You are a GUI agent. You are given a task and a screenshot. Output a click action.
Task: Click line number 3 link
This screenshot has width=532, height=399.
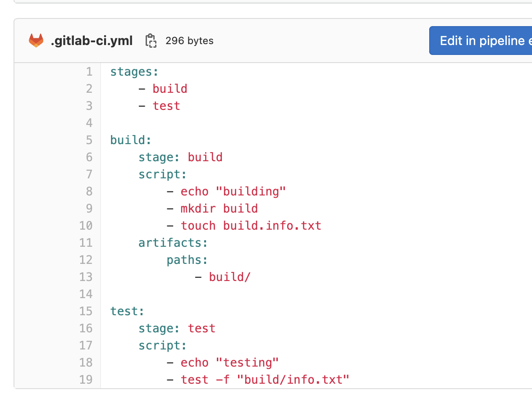[89, 106]
